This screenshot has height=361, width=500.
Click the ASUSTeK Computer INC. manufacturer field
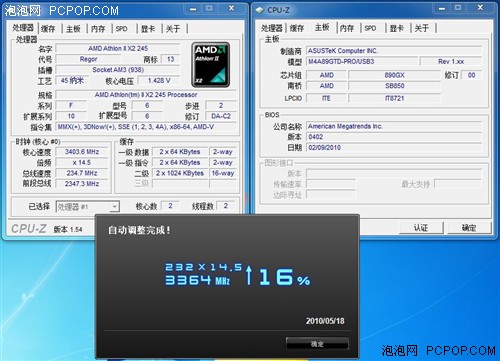coord(394,51)
